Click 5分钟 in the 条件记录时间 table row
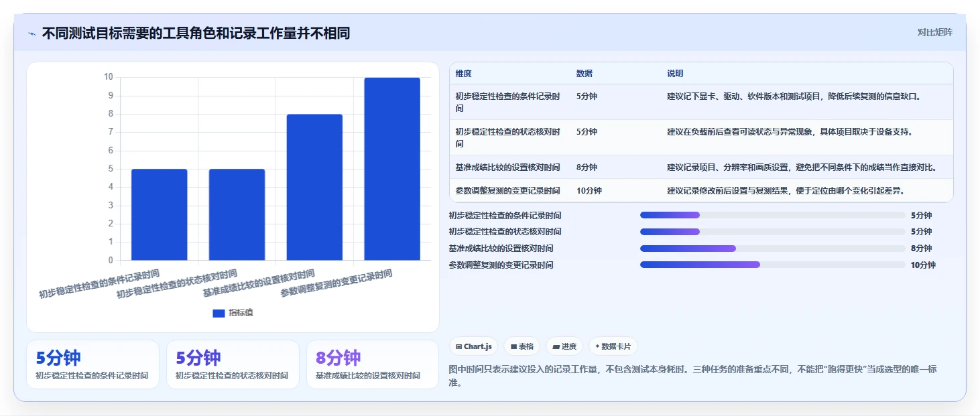This screenshot has width=980, height=416. (587, 96)
